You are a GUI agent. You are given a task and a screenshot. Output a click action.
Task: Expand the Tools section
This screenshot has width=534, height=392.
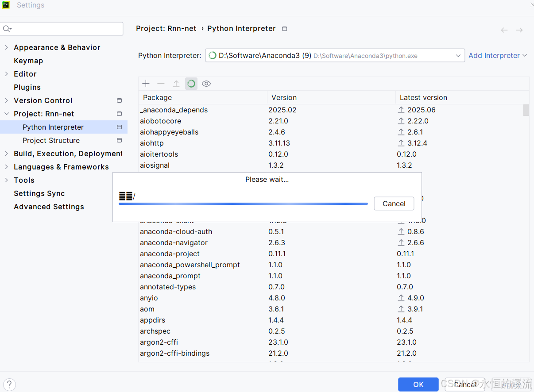coord(6,180)
